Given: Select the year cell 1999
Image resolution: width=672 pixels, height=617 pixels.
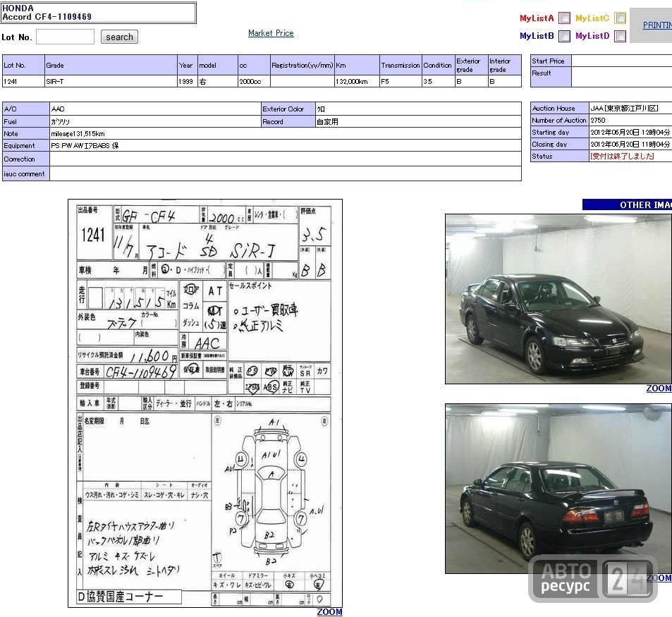Looking at the screenshot, I should coord(188,81).
